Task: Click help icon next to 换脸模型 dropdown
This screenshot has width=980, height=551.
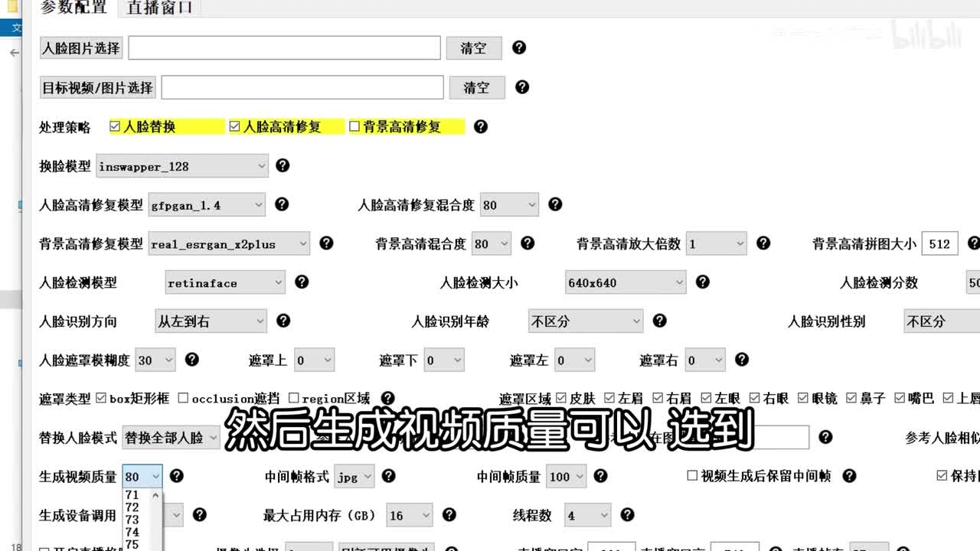Action: coord(283,165)
